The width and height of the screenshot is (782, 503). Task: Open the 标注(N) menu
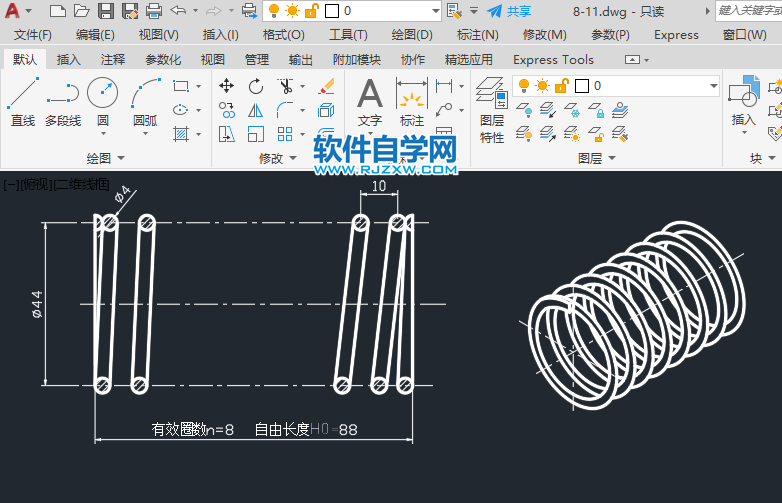click(477, 35)
